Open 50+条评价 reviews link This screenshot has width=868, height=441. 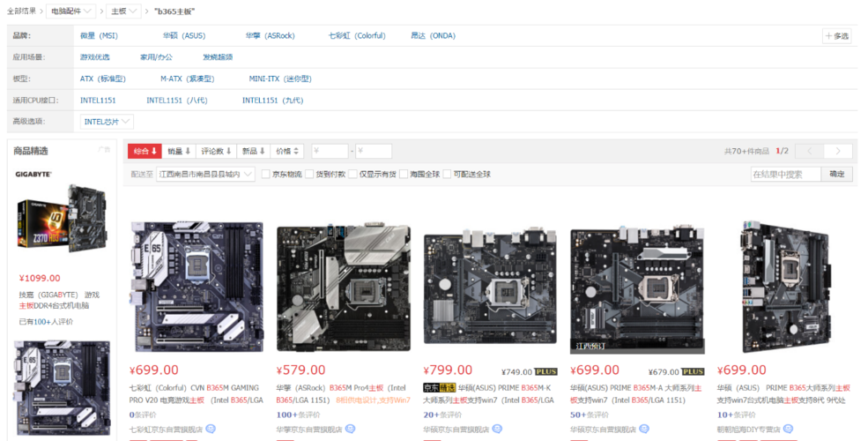click(x=589, y=415)
